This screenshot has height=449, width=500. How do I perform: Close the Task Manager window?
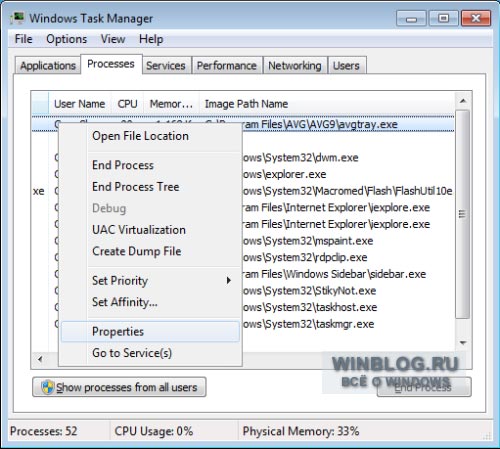pos(476,18)
